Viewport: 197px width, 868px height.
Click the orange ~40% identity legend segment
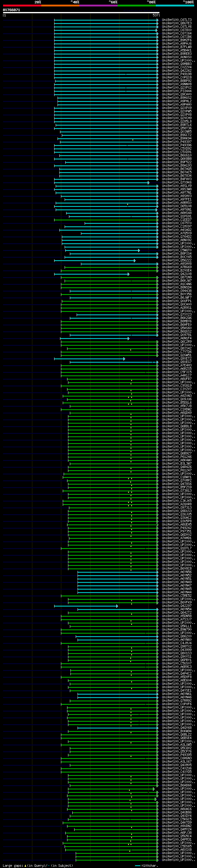[60, 6]
